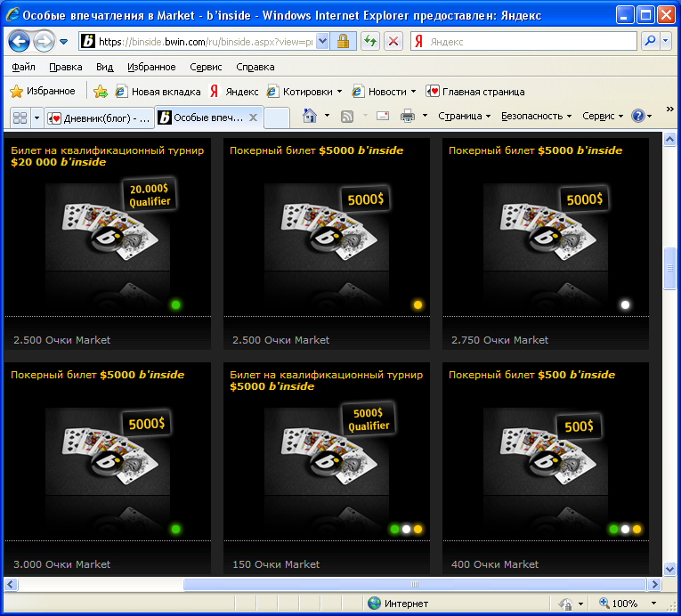Expand the command bar overflow chevron

pos(670,109)
